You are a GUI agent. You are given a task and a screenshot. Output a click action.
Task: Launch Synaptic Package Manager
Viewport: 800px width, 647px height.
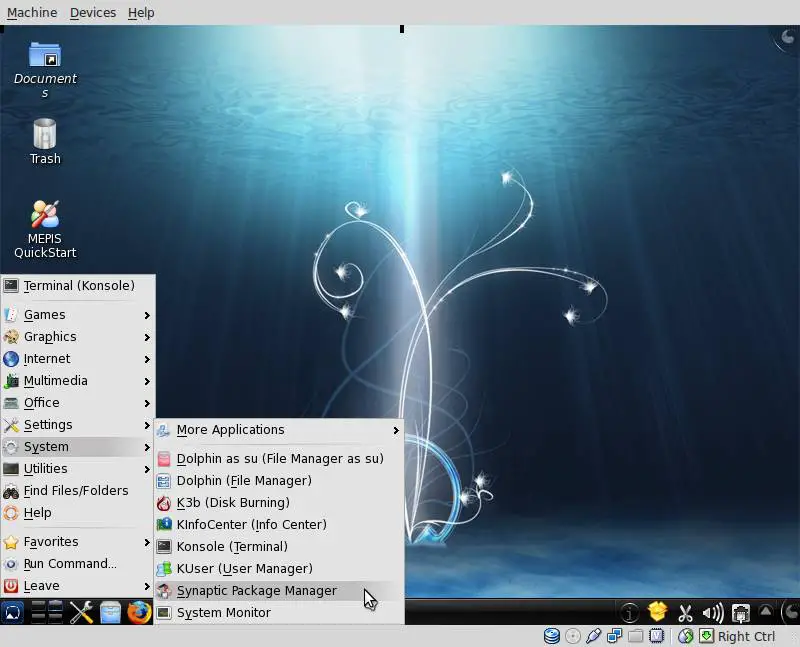pyautogui.click(x=279, y=590)
